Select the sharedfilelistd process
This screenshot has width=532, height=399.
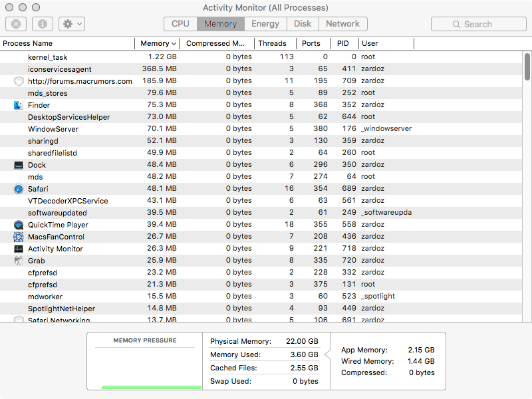pos(261,153)
